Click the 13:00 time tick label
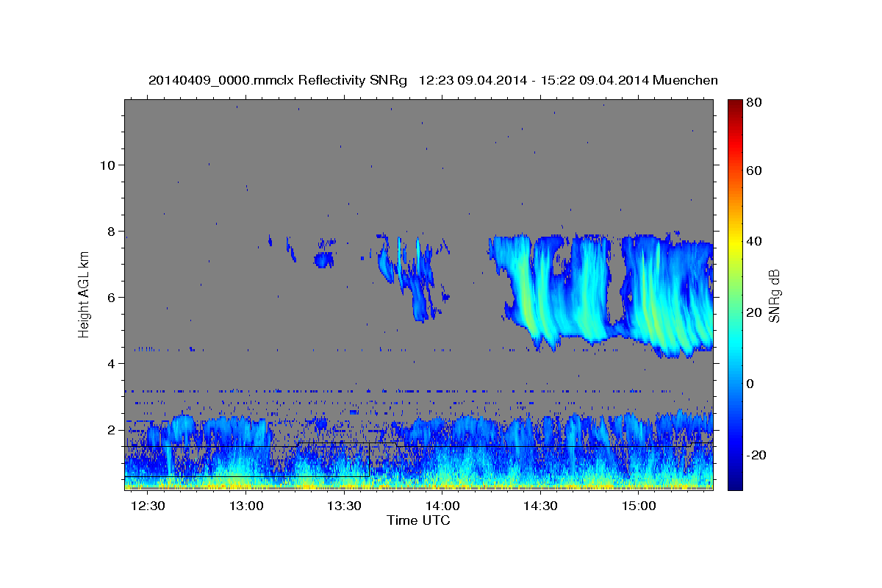Image resolution: width=882 pixels, height=588 pixels. pos(247,506)
